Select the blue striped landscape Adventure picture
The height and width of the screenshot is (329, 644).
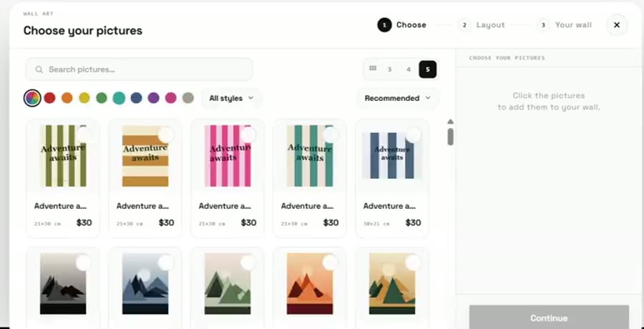(x=413, y=134)
